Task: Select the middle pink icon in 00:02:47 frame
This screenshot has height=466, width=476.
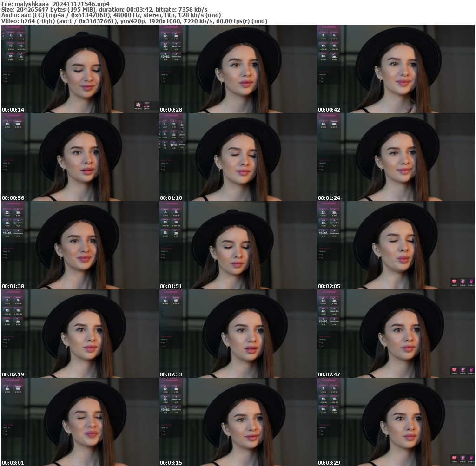Action: coord(463,370)
